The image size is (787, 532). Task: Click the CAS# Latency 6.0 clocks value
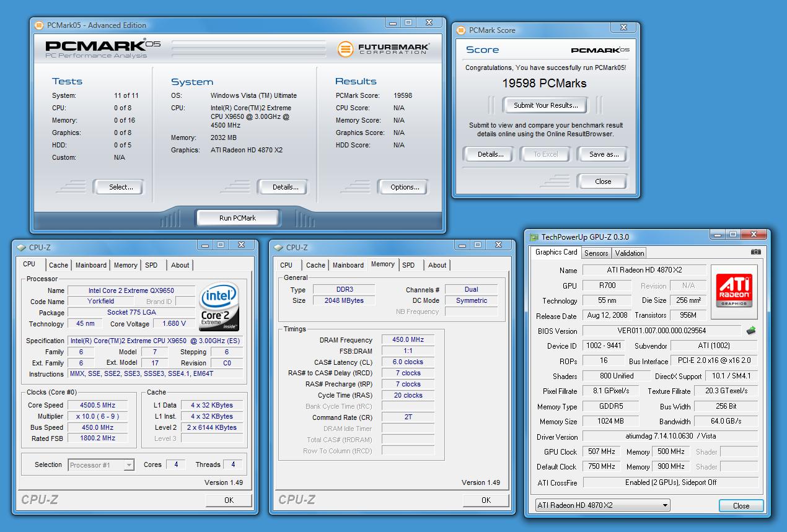[408, 362]
